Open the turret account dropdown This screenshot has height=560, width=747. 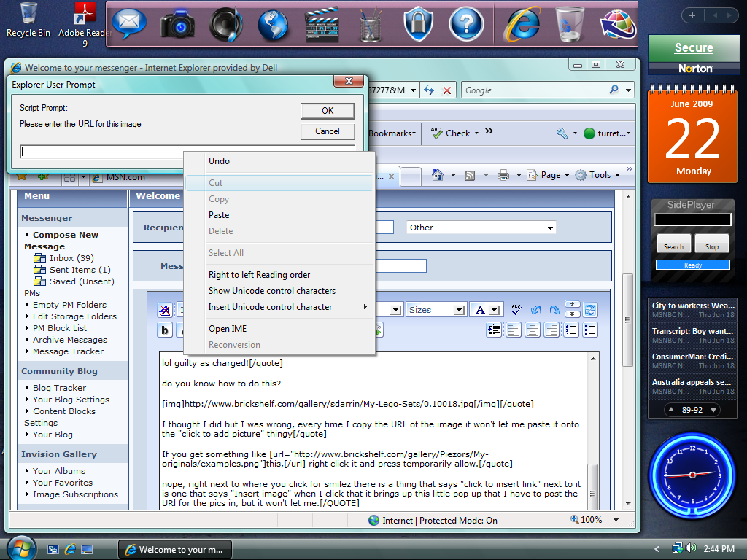point(607,133)
